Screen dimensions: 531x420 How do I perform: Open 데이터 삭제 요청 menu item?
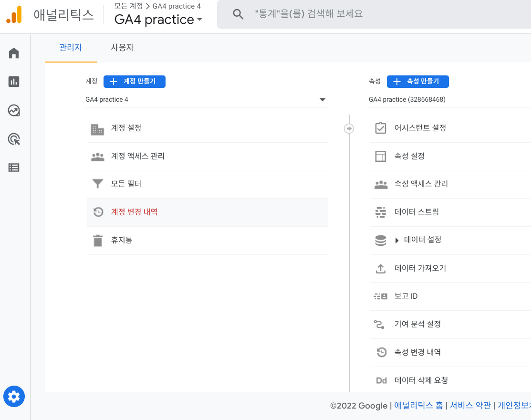pyautogui.click(x=450, y=380)
